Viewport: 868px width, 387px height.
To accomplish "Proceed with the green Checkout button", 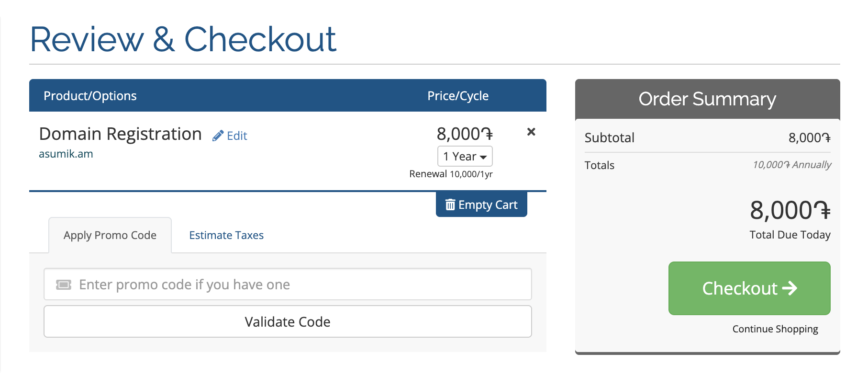I will 749,288.
